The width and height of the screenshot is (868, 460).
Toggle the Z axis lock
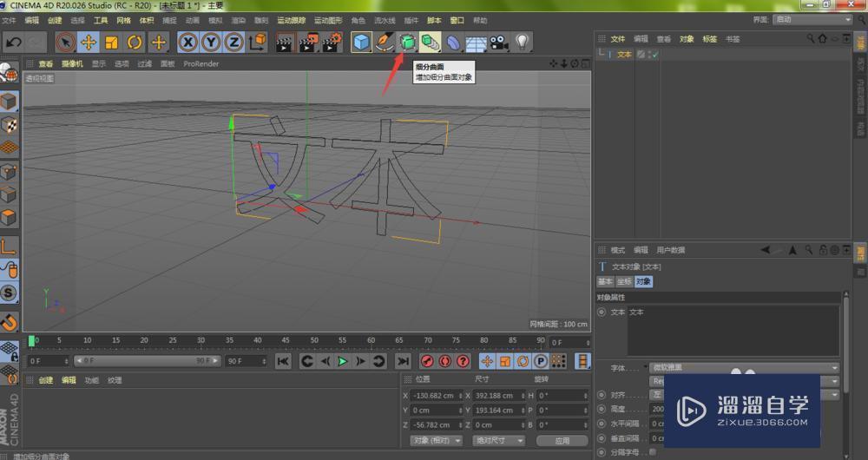233,42
